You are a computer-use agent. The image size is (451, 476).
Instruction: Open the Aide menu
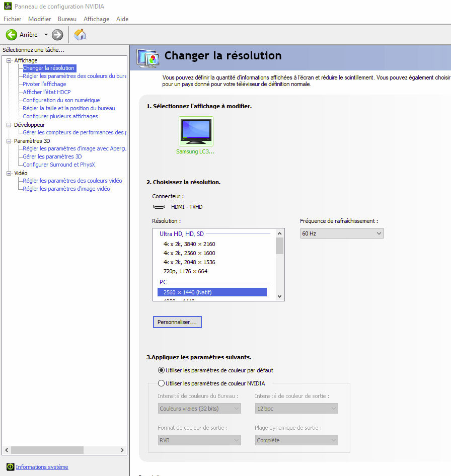tap(122, 19)
